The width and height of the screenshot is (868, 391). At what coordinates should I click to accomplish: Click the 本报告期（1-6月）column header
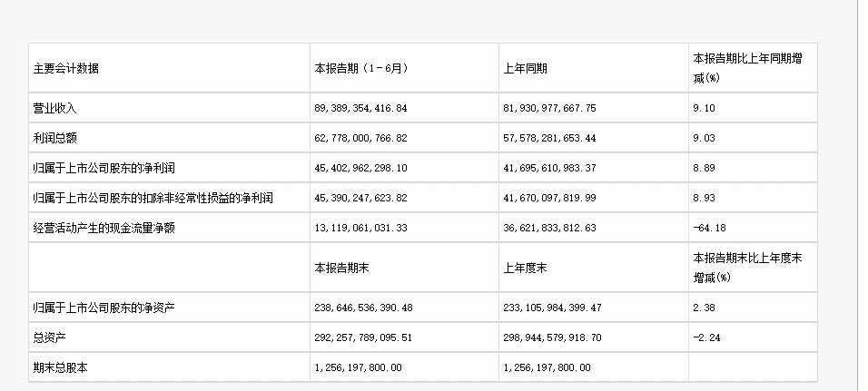click(361, 69)
